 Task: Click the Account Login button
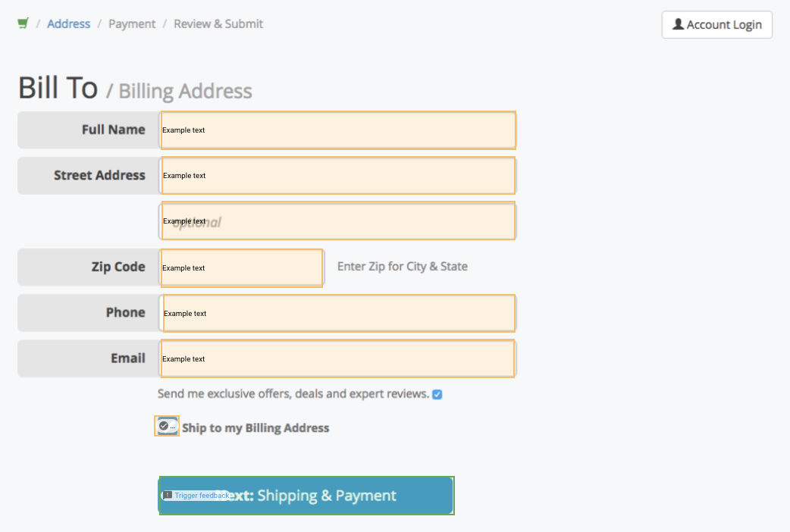tap(717, 25)
